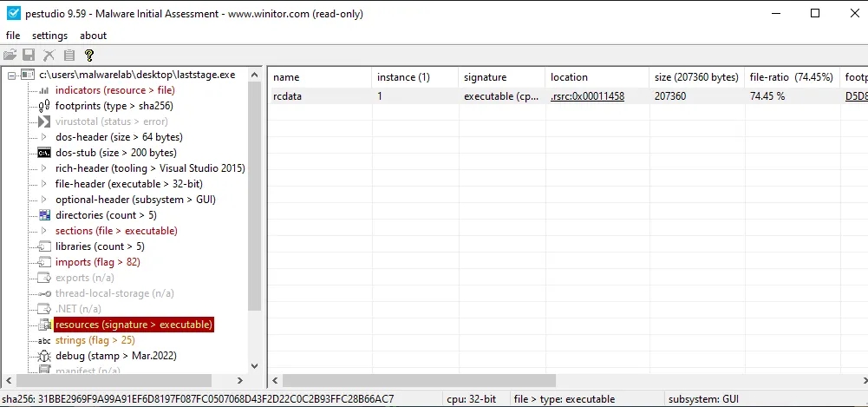The height and width of the screenshot is (407, 868).
Task: Click the save toolbar icon
Action: click(x=29, y=55)
